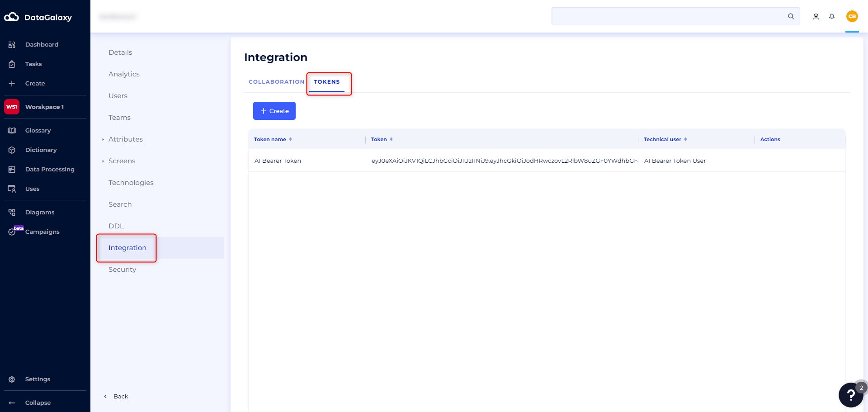The image size is (868, 412).
Task: Open Details settings section
Action: click(120, 52)
